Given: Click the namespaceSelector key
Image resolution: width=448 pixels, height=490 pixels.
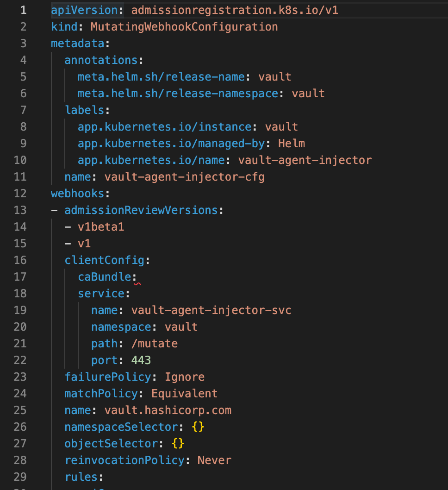Looking at the screenshot, I should [x=121, y=427].
